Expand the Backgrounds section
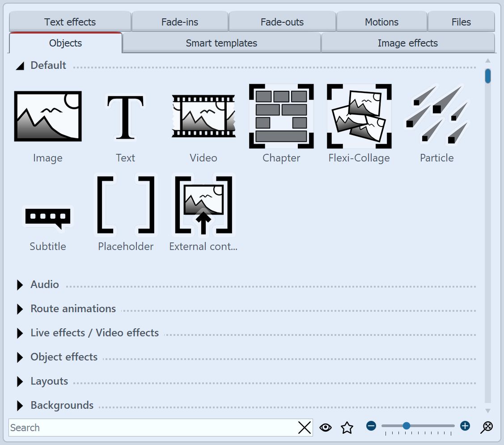Image resolution: width=504 pixels, height=445 pixels. click(x=20, y=406)
